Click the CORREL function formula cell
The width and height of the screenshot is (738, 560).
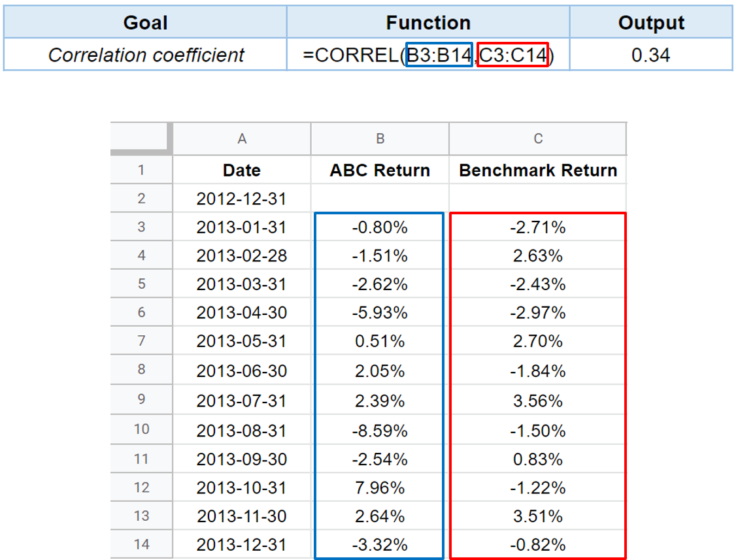(428, 55)
